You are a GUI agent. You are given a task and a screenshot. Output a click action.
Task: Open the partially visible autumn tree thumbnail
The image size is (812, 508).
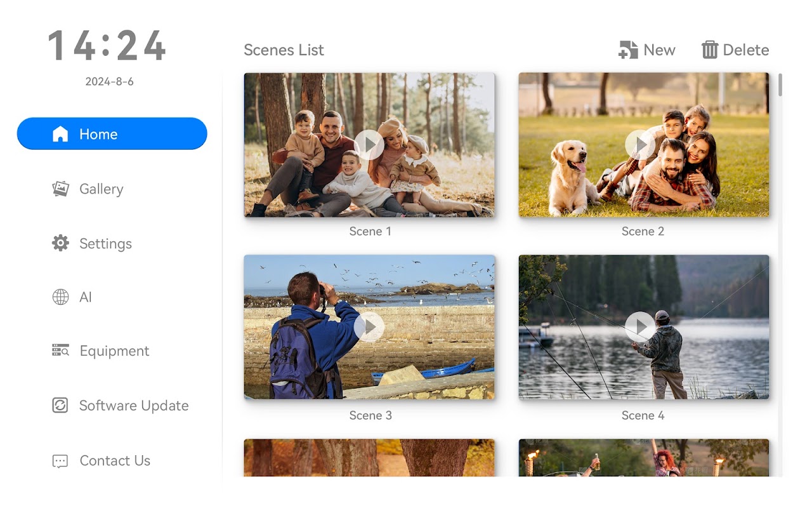369,458
